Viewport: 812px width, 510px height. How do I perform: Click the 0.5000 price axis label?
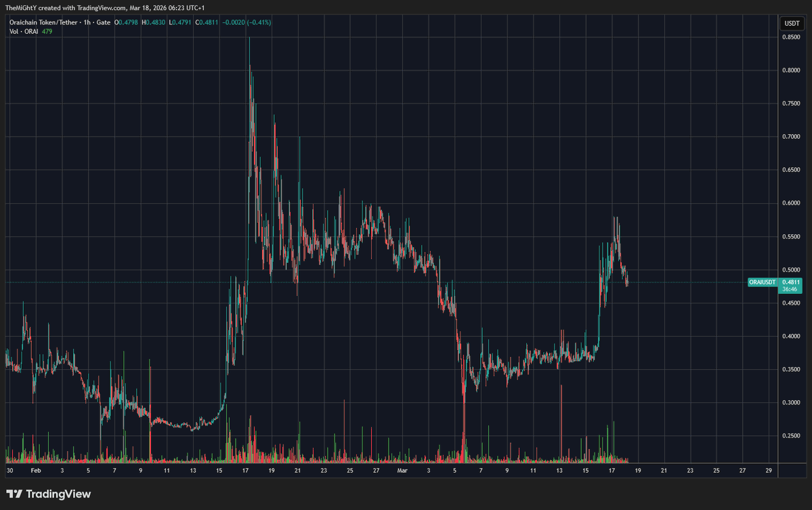tap(791, 270)
